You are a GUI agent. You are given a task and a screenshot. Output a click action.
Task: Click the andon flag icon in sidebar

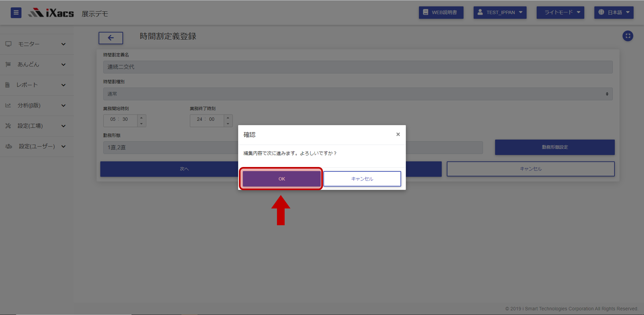pyautogui.click(x=8, y=65)
